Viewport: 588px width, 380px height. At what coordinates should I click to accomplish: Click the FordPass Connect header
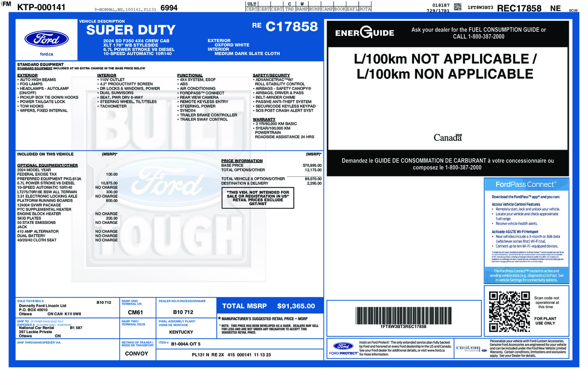(x=526, y=184)
